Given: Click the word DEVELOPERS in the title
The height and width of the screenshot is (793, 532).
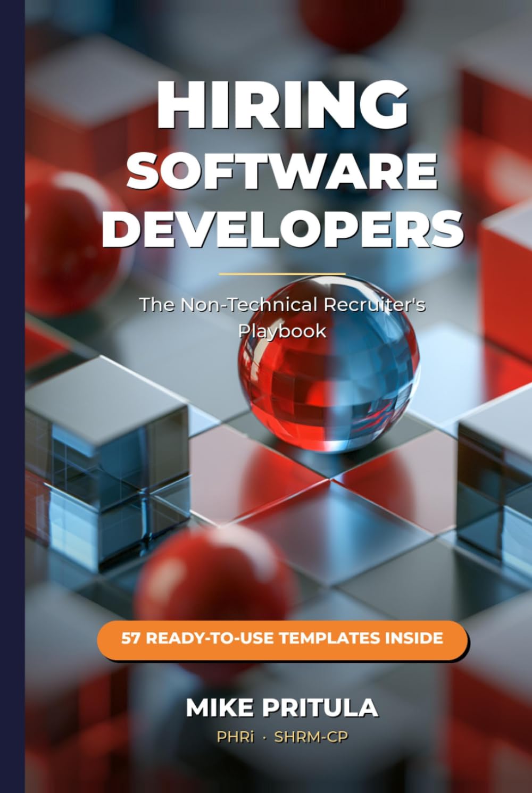Looking at the screenshot, I should click(x=282, y=229).
